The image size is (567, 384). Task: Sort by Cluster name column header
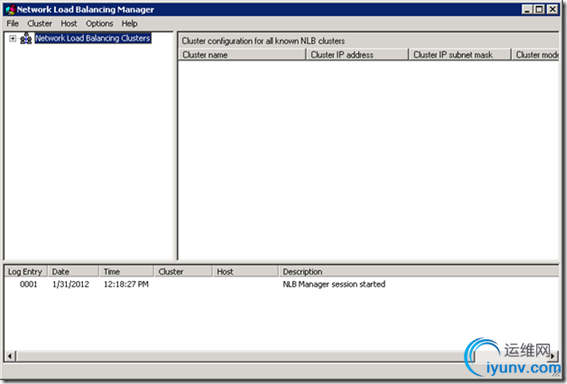(242, 55)
